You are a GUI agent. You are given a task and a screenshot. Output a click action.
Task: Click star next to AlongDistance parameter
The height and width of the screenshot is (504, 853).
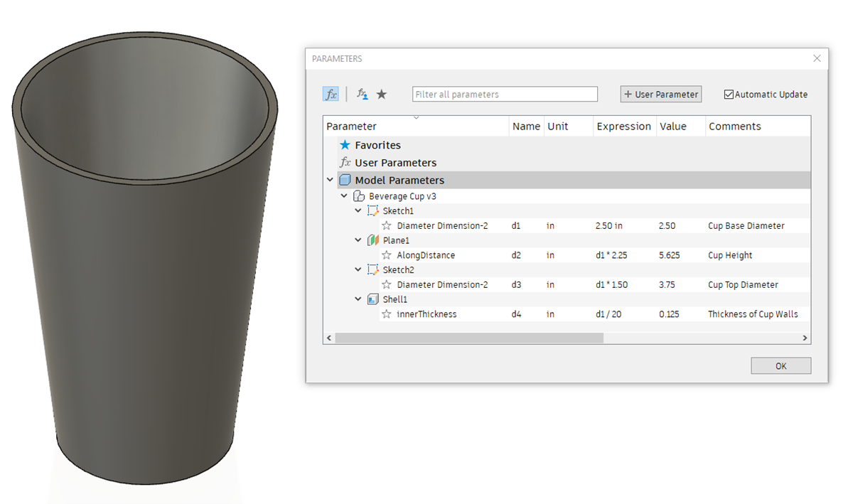(387, 255)
